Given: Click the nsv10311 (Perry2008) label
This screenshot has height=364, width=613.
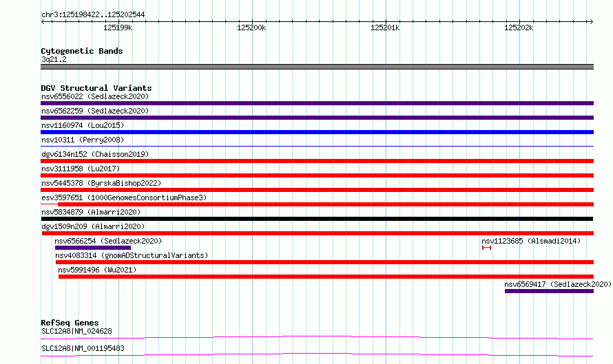Looking at the screenshot, I should [x=83, y=140].
